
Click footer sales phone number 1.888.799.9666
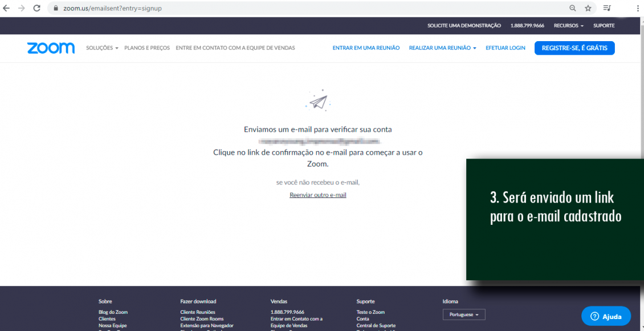click(287, 312)
